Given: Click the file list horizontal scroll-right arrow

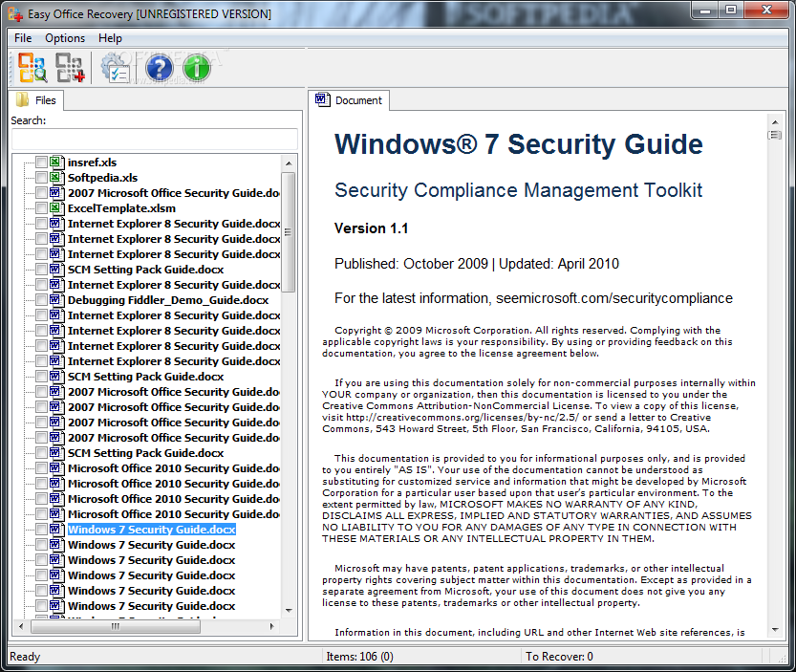Looking at the screenshot, I should pyautogui.click(x=271, y=626).
